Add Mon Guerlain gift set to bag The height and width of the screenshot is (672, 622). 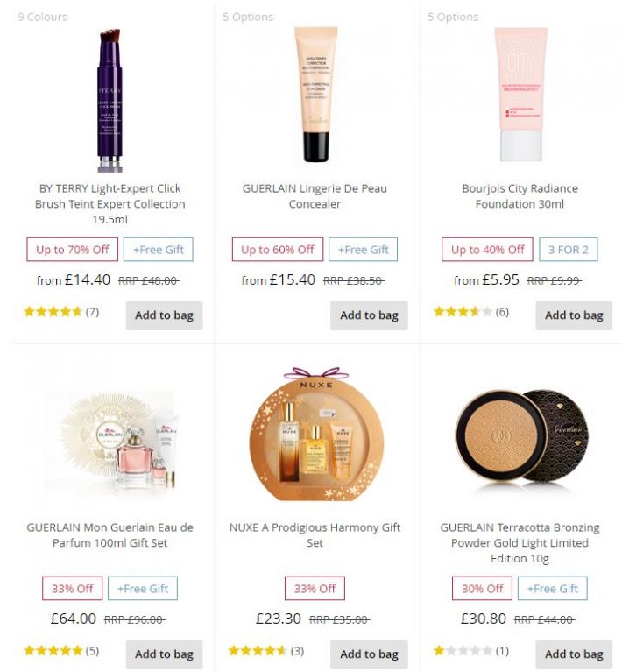164,654
